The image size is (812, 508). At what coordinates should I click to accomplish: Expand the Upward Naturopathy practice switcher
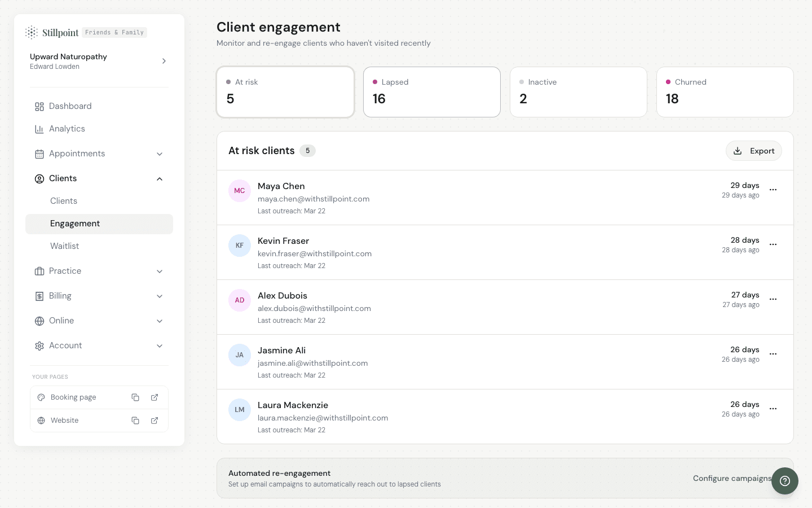(164, 61)
